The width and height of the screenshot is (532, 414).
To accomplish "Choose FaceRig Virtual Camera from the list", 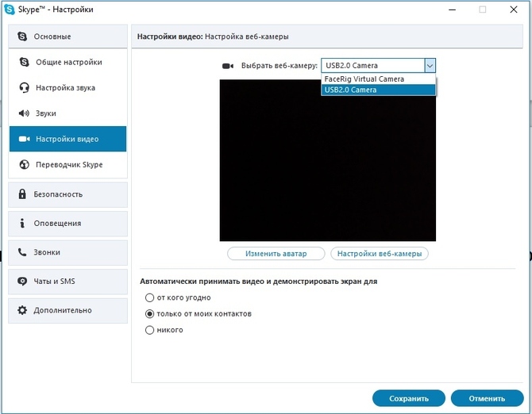I will 378,79.
